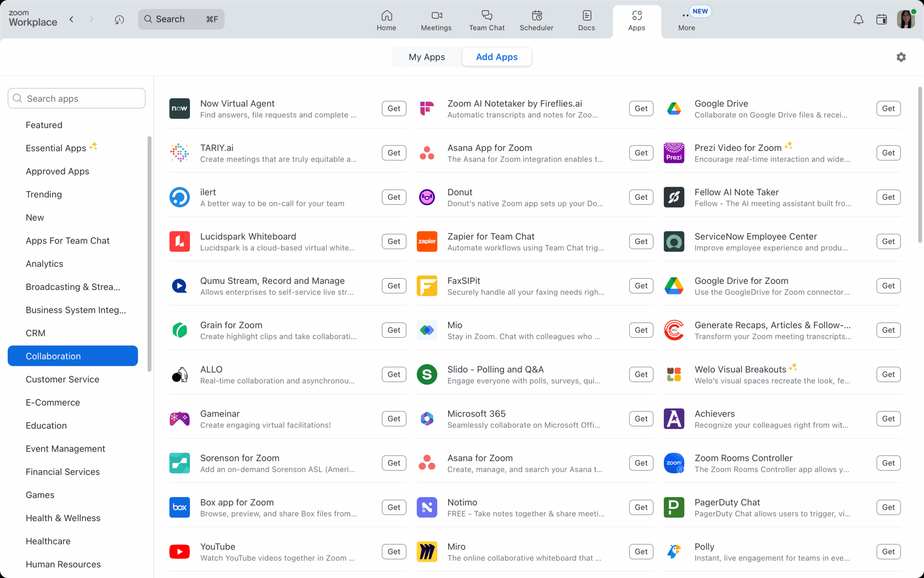Open the Notimo app title
This screenshot has width=924, height=578.
[462, 502]
